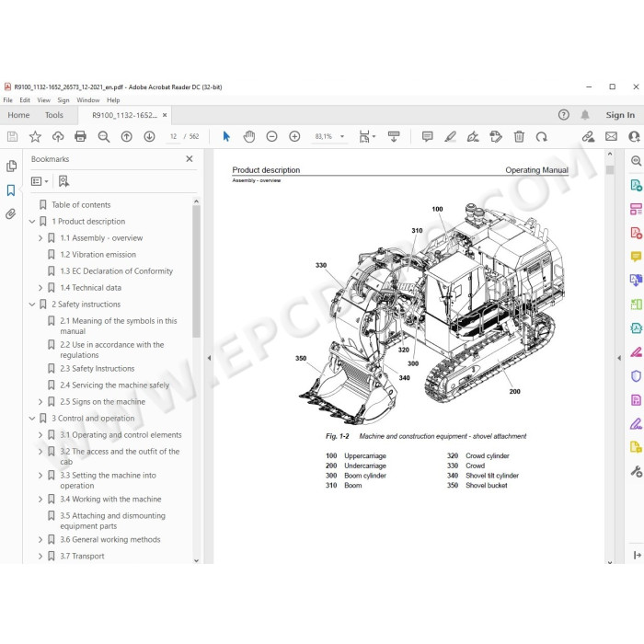The height and width of the screenshot is (644, 644).
Task: Open the File menu
Action: (x=7, y=99)
